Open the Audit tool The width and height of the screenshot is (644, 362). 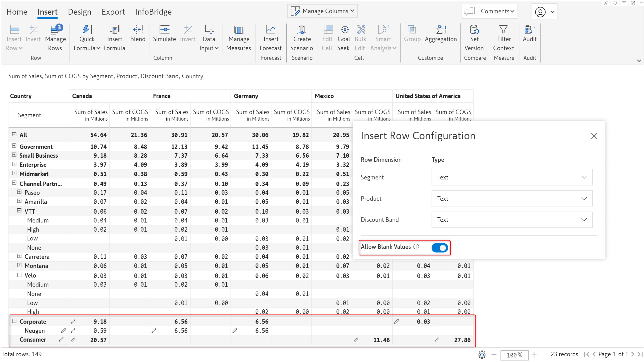pyautogui.click(x=529, y=33)
